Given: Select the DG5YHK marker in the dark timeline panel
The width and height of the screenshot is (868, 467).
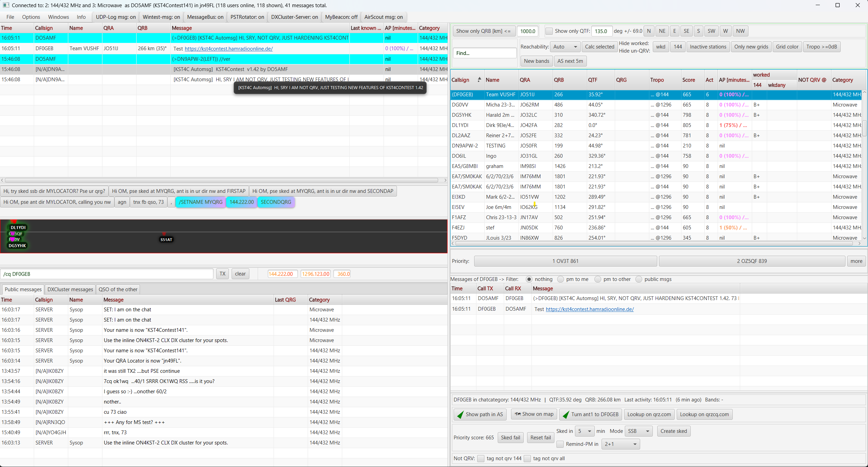Looking at the screenshot, I should tap(17, 245).
